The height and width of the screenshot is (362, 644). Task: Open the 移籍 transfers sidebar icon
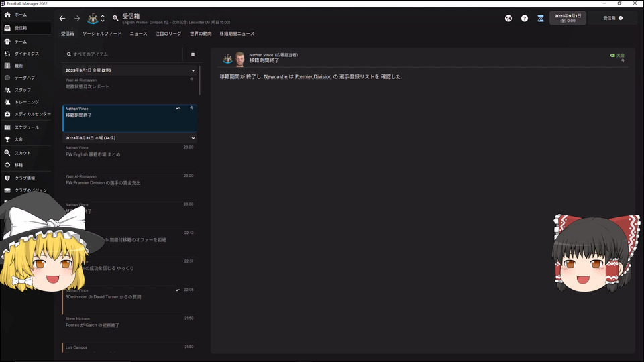7,165
